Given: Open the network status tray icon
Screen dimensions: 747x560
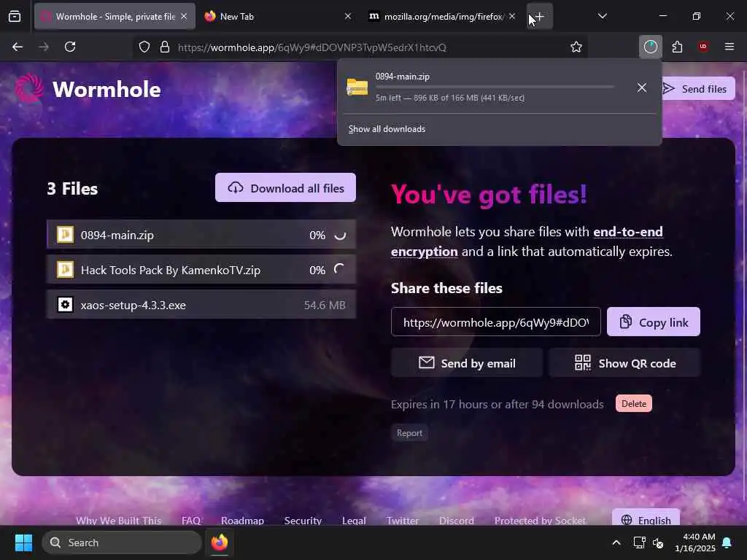Looking at the screenshot, I should click(639, 542).
